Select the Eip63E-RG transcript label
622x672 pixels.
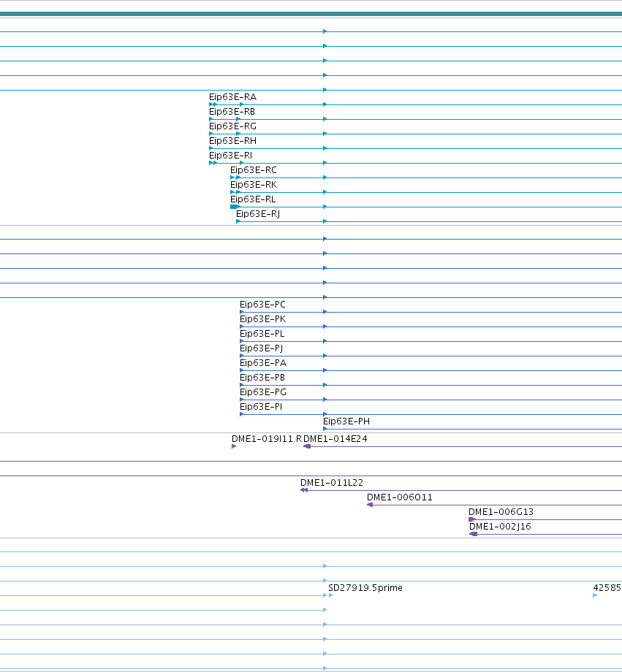pyautogui.click(x=232, y=126)
